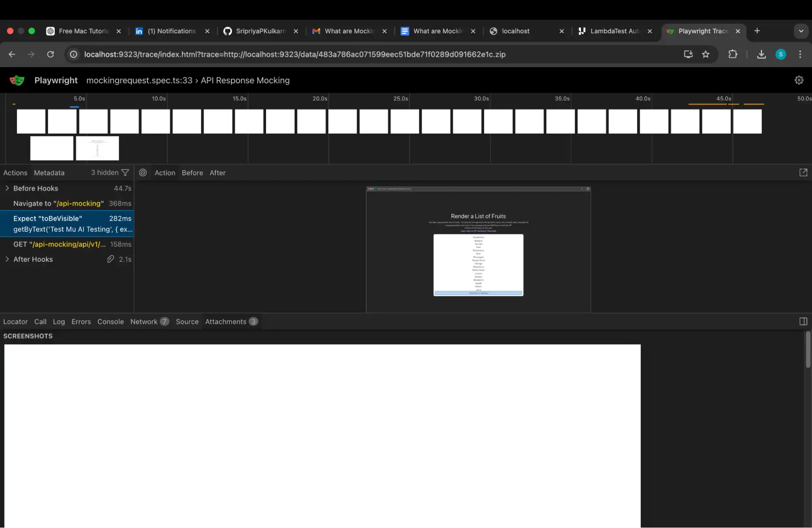Select the Before snapshot tab
Image resolution: width=812 pixels, height=528 pixels.
[x=192, y=173]
